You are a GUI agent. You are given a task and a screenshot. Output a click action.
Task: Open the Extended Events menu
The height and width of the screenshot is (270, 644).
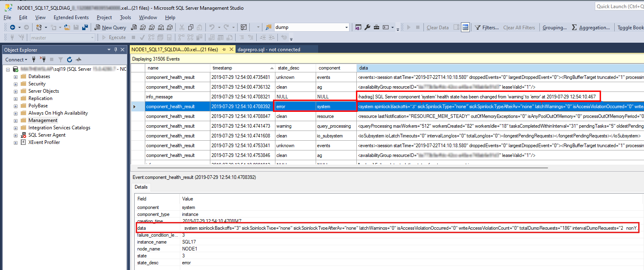[x=71, y=17]
